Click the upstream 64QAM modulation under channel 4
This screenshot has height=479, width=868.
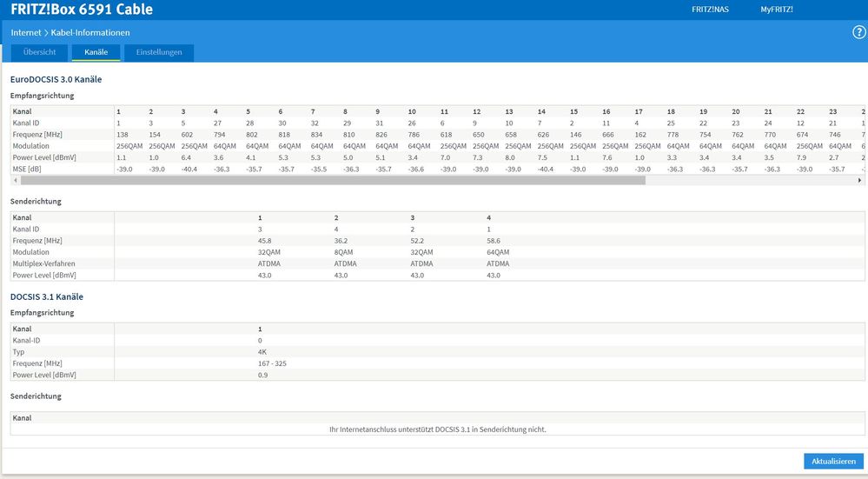coord(498,252)
